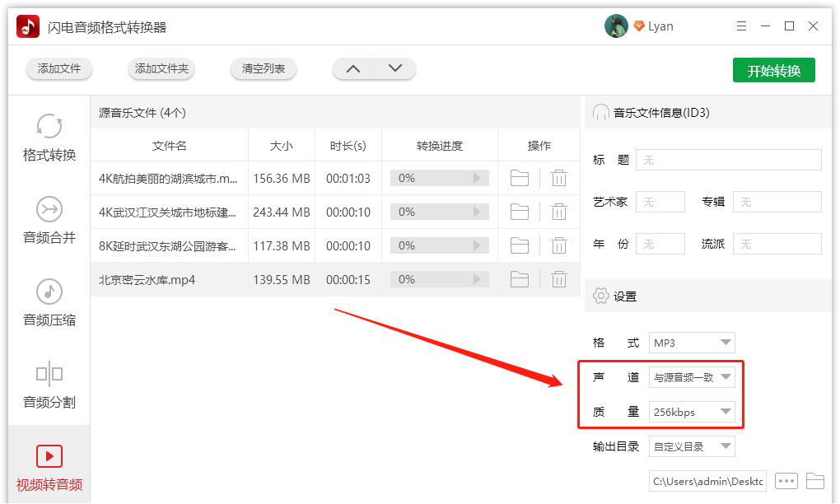Screen dimensions: 840x504
Task: Click the VIP badge next to Lyan
Action: pyautogui.click(x=638, y=26)
